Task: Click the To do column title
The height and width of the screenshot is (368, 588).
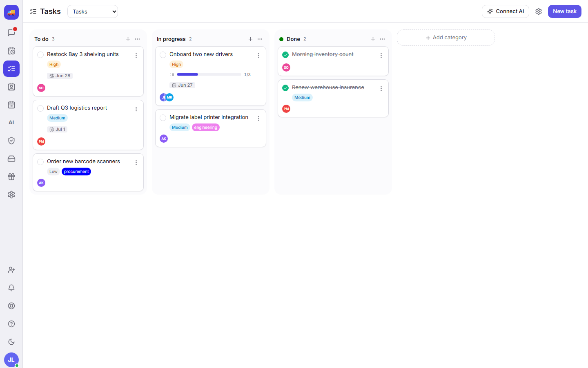Action: click(x=41, y=39)
